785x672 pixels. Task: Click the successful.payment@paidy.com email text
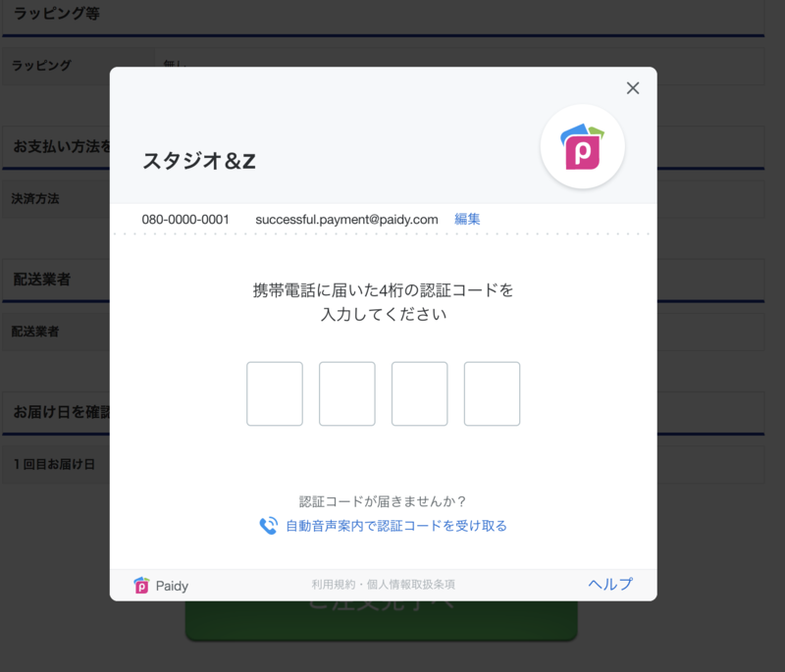347,220
